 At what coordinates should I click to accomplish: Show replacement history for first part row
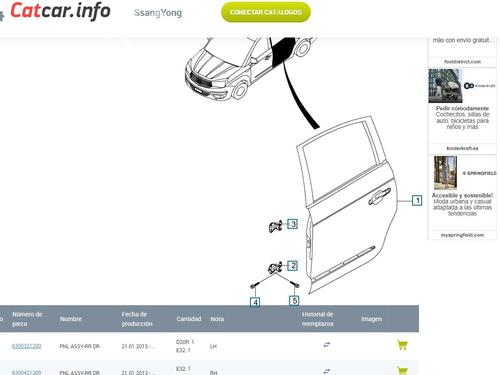(327, 345)
